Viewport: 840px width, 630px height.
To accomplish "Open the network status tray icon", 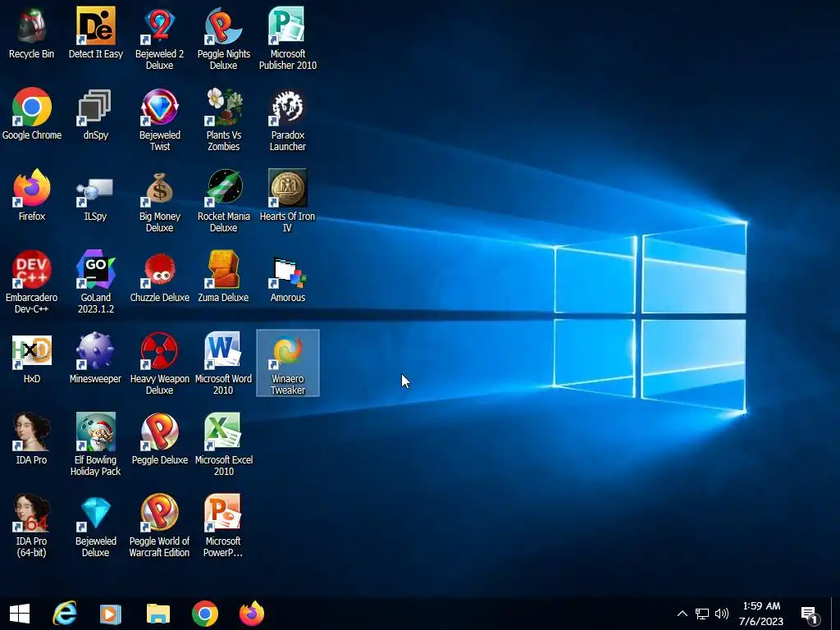I will pos(702,614).
